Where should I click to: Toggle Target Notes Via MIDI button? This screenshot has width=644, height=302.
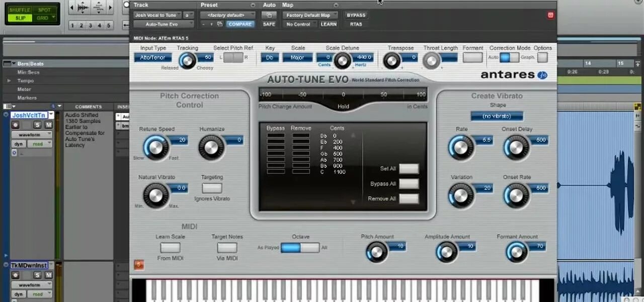coord(227,248)
